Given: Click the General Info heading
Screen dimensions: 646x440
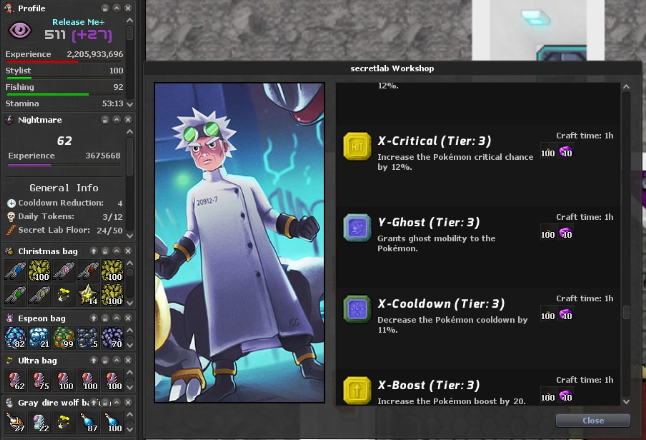Looking at the screenshot, I should click(x=64, y=188).
